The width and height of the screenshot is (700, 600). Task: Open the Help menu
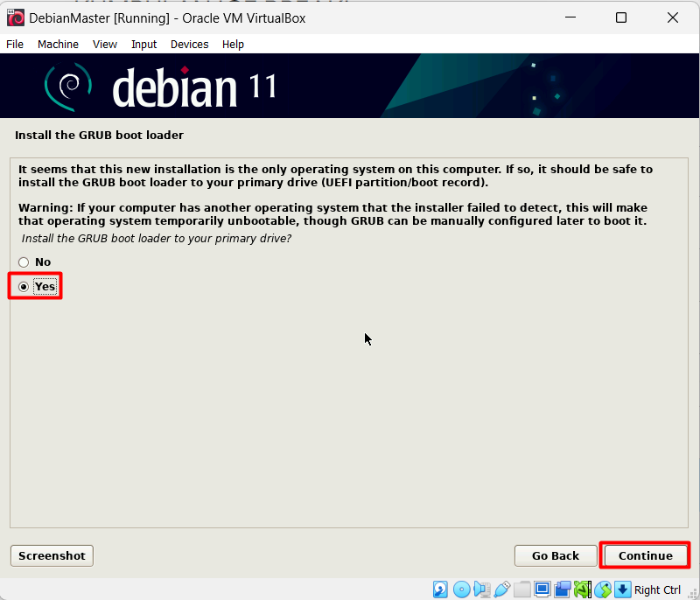pyautogui.click(x=233, y=44)
